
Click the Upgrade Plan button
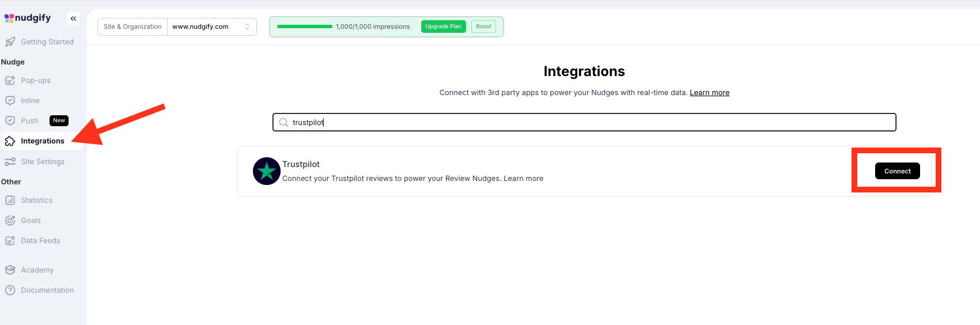[443, 27]
